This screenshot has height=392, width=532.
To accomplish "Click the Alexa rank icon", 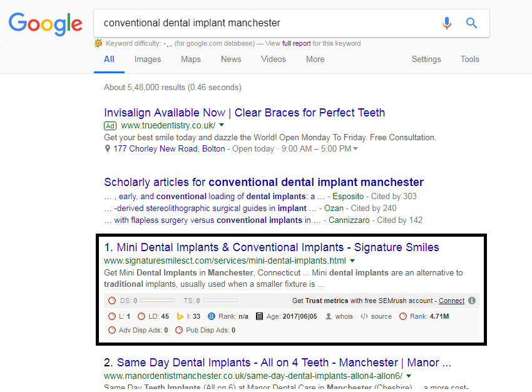I will (x=212, y=316).
